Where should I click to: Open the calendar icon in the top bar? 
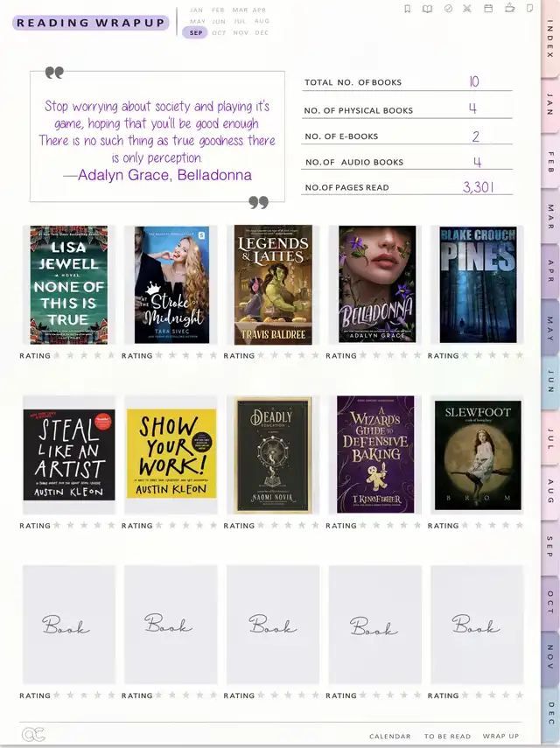point(488,8)
